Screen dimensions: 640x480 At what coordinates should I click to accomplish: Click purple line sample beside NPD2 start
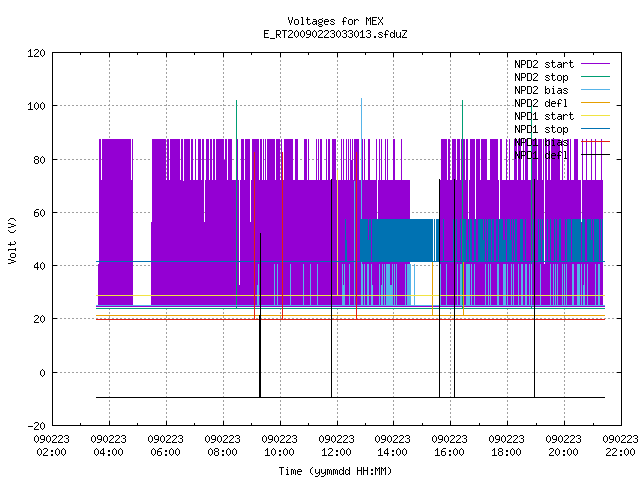tap(596, 64)
